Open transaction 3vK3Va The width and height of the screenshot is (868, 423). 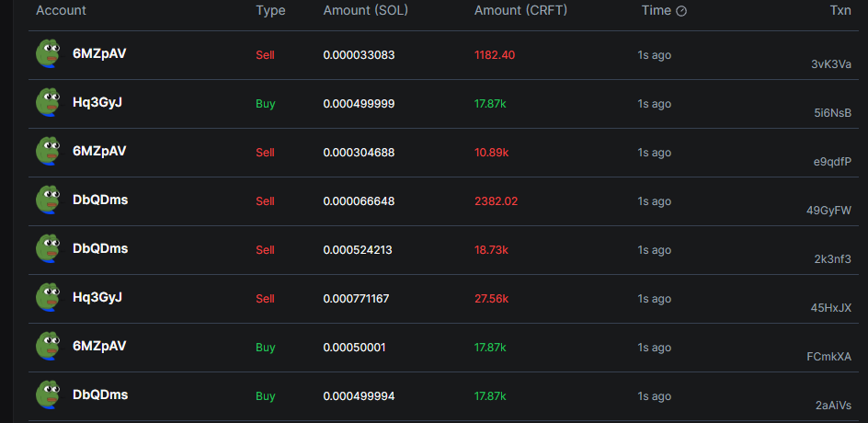click(x=830, y=64)
